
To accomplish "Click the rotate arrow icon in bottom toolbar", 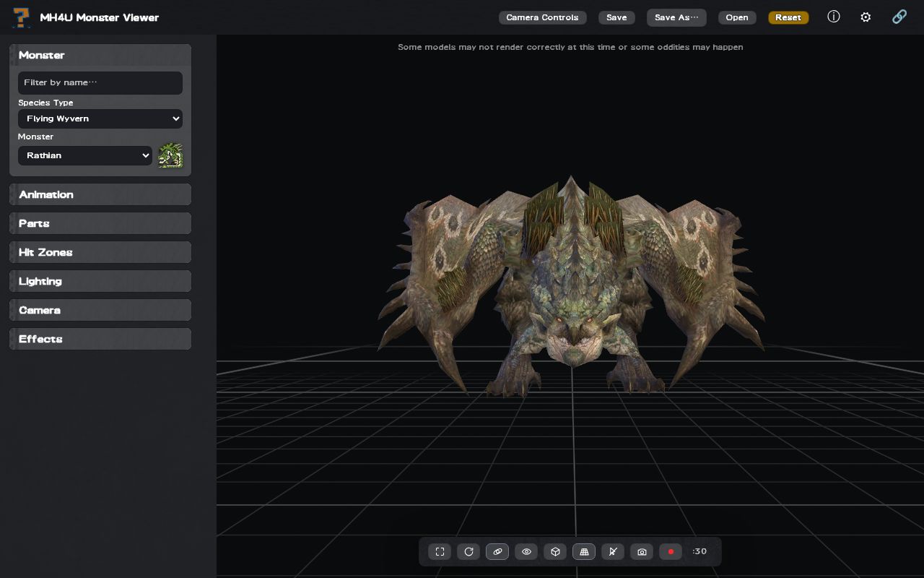I will click(468, 552).
